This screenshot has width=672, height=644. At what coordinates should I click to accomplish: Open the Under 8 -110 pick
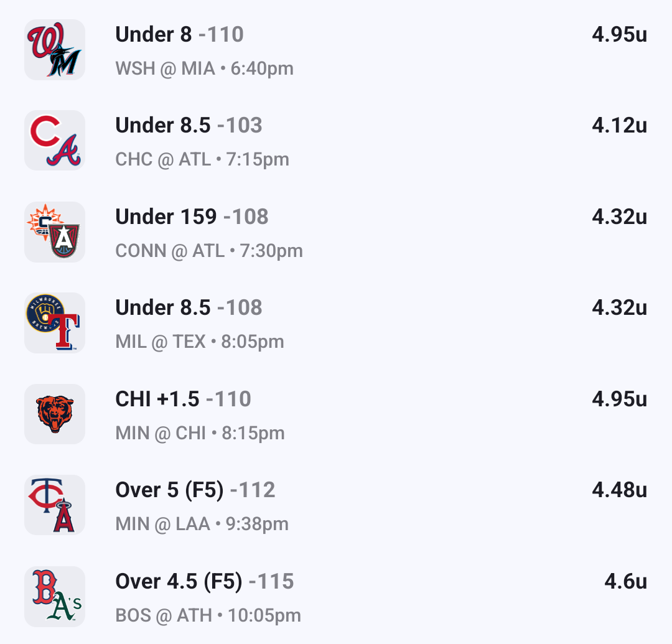point(179,35)
